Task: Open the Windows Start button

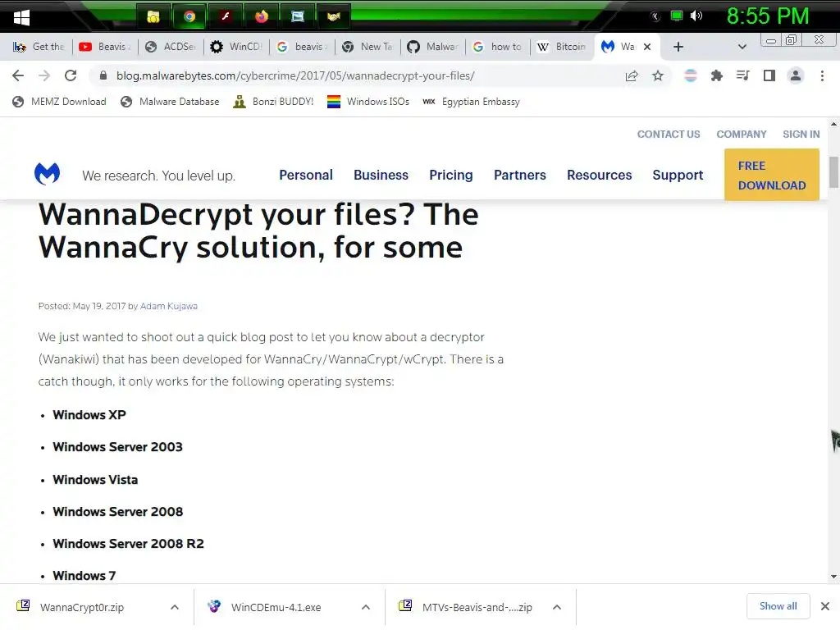Action: point(21,17)
